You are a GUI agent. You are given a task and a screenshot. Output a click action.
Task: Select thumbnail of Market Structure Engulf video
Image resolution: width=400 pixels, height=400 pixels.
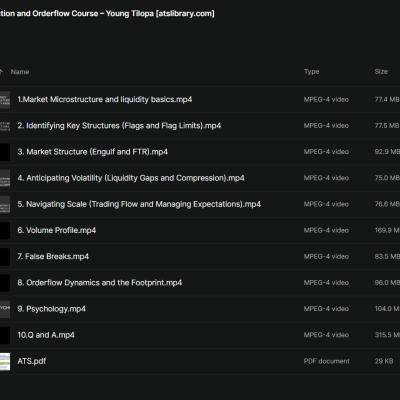point(5,152)
